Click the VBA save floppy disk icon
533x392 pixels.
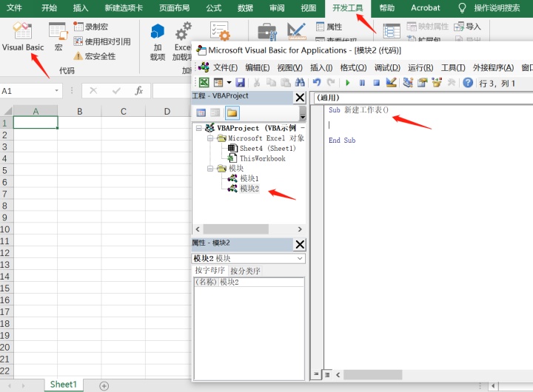pos(240,83)
